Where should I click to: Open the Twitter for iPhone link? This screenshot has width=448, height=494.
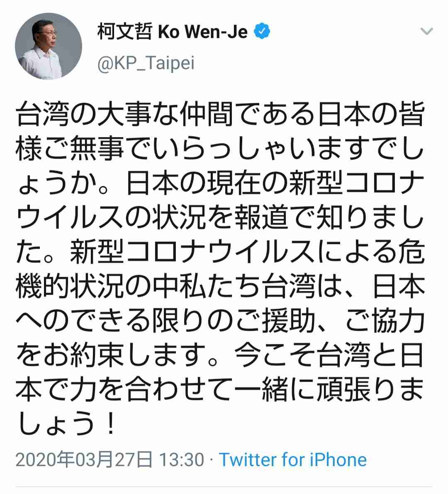click(293, 460)
